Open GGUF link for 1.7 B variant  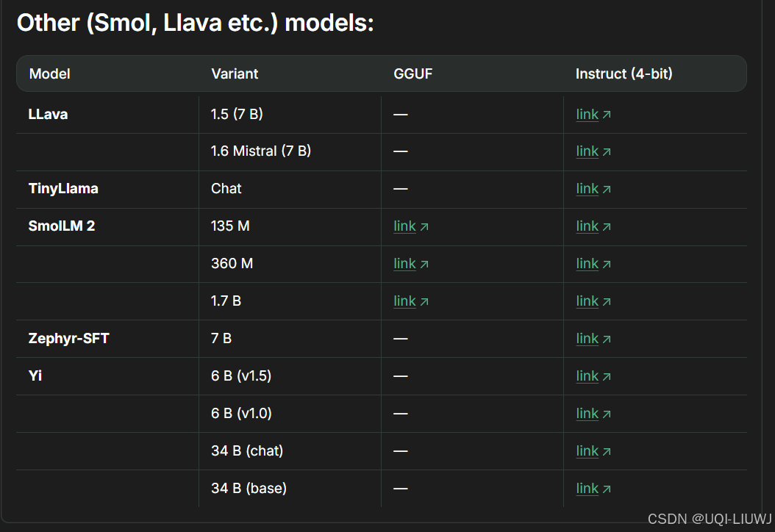click(411, 301)
